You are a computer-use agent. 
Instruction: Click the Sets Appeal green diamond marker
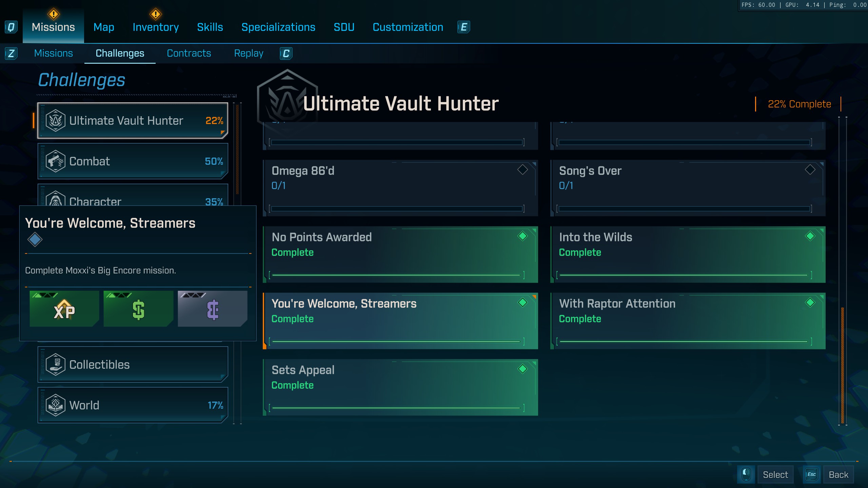click(x=522, y=369)
